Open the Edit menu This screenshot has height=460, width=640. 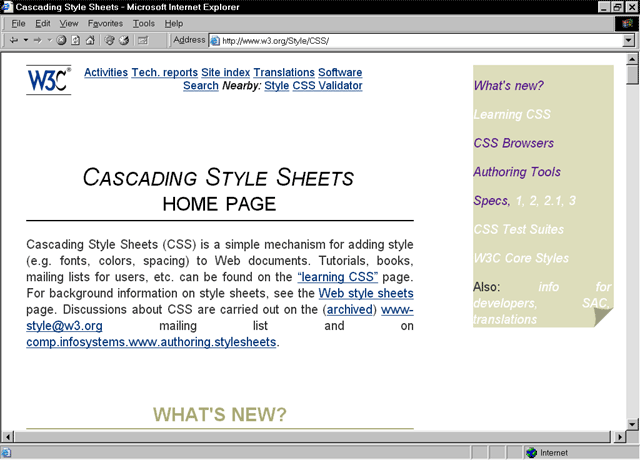pos(43,24)
